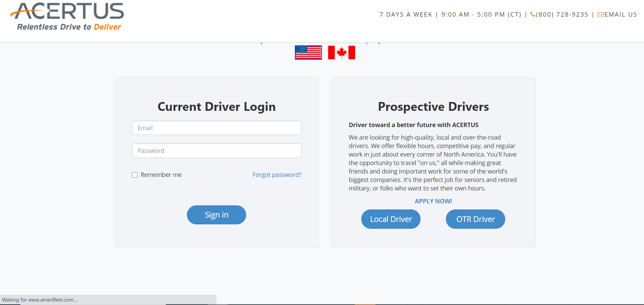Click the orange envelope icon
Viewport: 644px width, 305px height.
point(600,15)
